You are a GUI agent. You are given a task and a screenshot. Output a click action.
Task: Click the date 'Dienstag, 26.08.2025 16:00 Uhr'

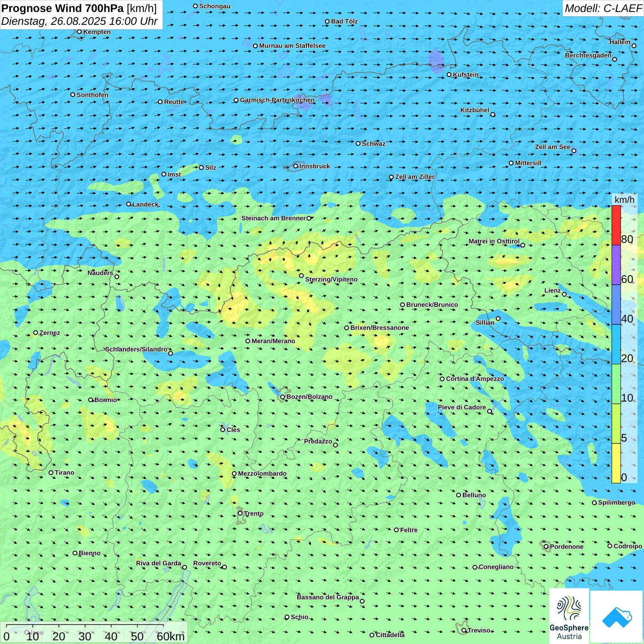pos(80,21)
